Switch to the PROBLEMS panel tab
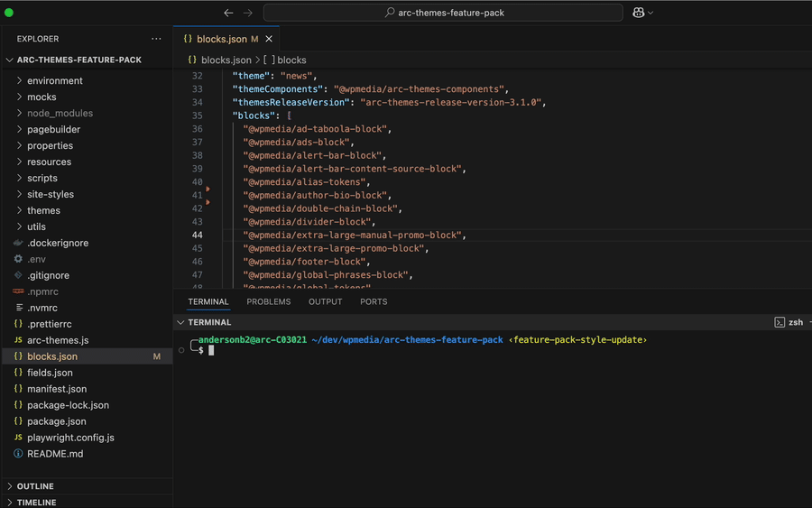 (268, 302)
